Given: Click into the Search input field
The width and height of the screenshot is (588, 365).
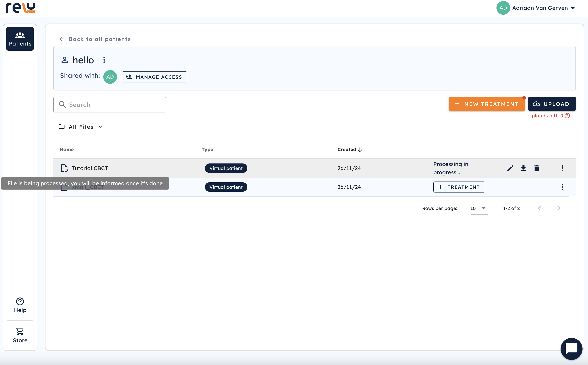Looking at the screenshot, I should click(x=110, y=105).
